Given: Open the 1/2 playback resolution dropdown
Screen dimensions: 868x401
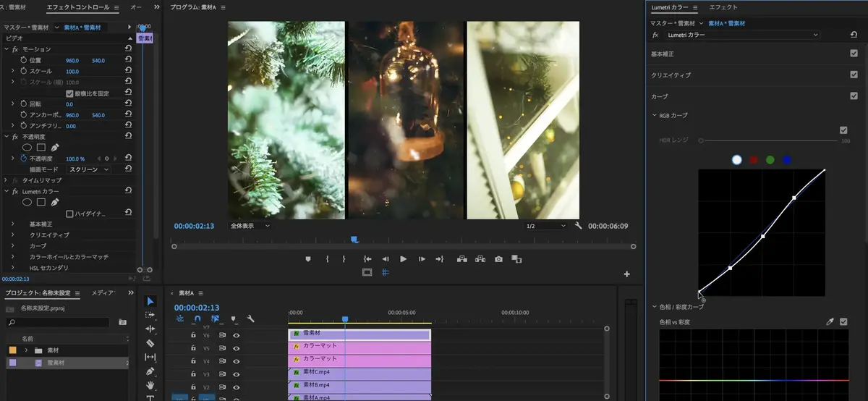Looking at the screenshot, I should 546,226.
